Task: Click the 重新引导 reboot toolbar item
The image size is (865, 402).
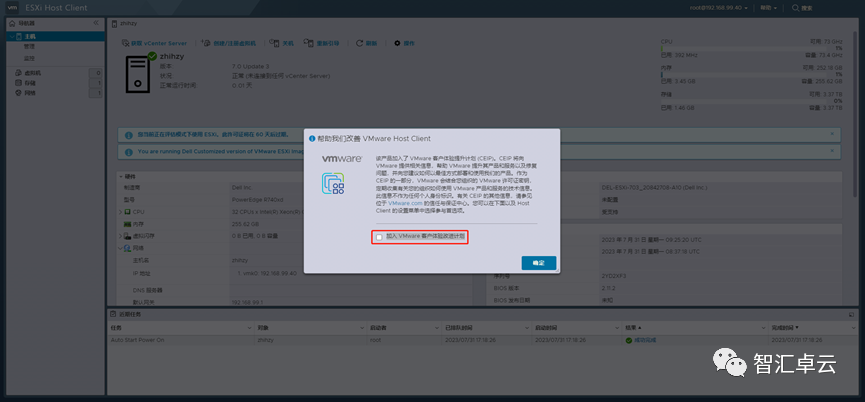Action: tap(322, 43)
